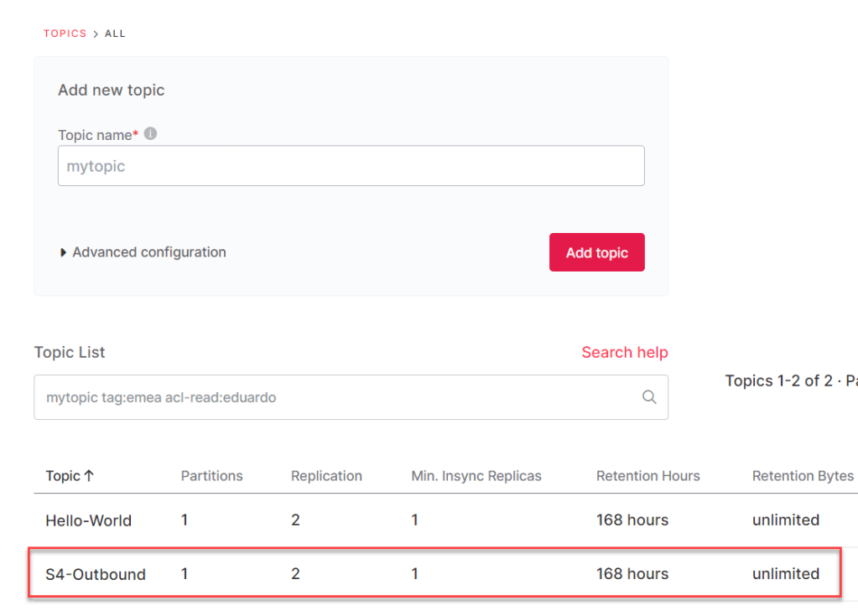Click the 168 hours cell of S4-Outbound
The image size is (858, 616).
[x=632, y=574]
